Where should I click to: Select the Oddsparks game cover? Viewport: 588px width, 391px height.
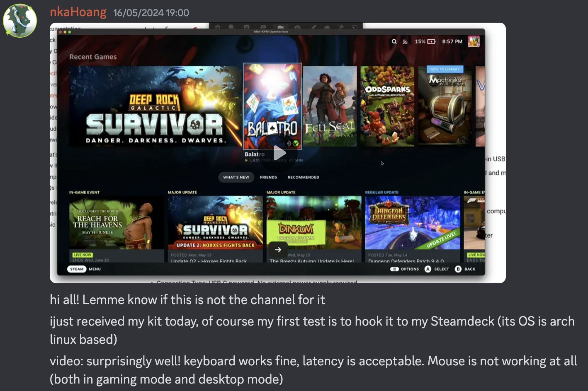click(x=387, y=106)
